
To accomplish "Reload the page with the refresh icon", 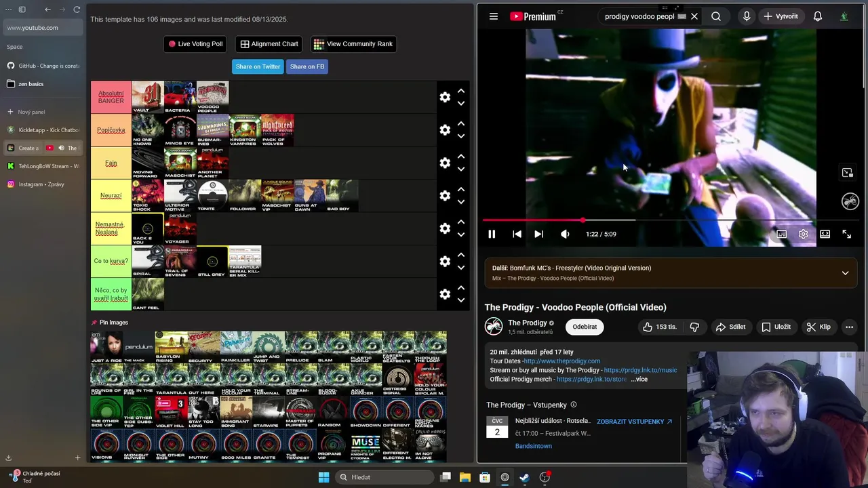I will (x=77, y=9).
